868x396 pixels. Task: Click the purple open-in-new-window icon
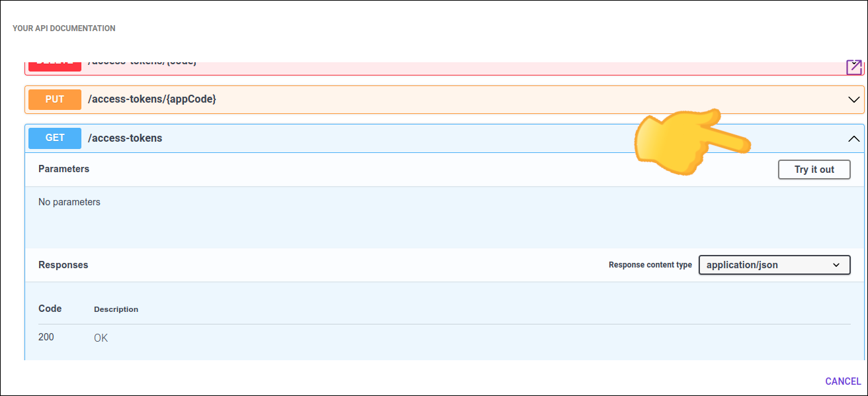[854, 67]
